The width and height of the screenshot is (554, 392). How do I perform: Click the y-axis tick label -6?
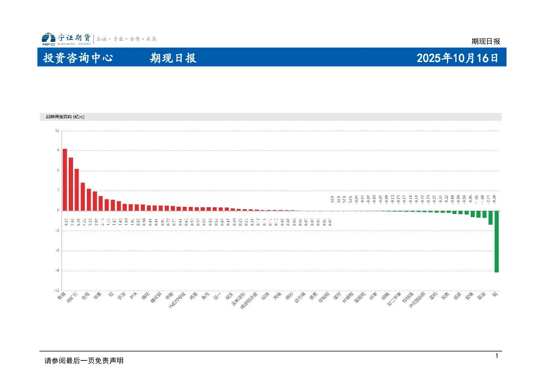point(58,250)
